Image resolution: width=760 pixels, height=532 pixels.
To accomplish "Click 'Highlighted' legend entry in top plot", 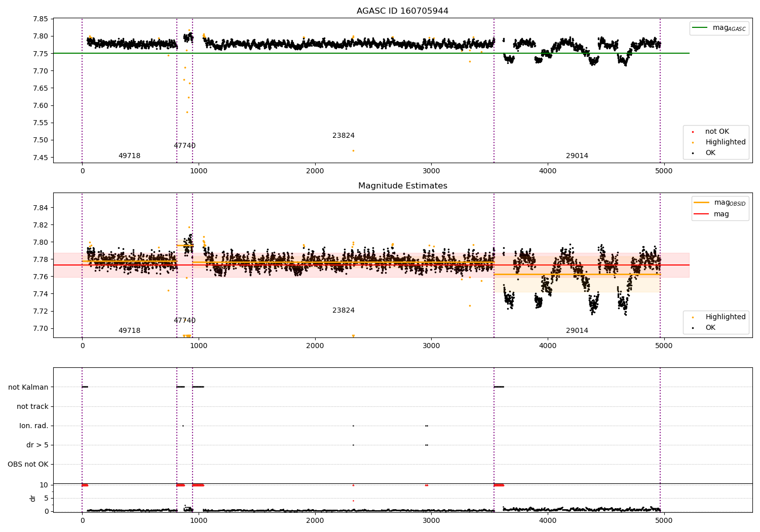I will (x=719, y=142).
